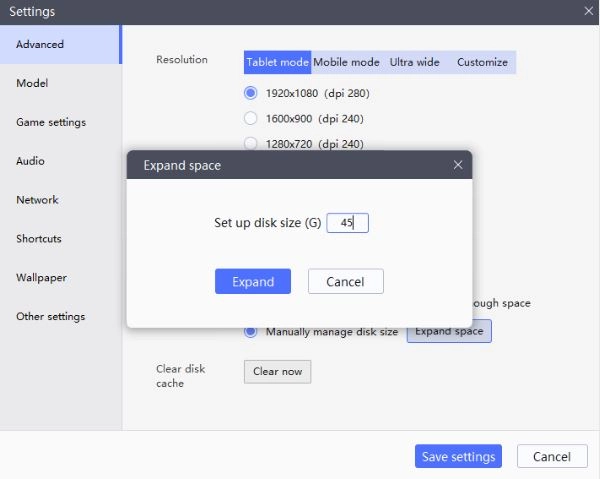The width and height of the screenshot is (600, 479).
Task: Open the Model settings section
Action: [x=32, y=83]
